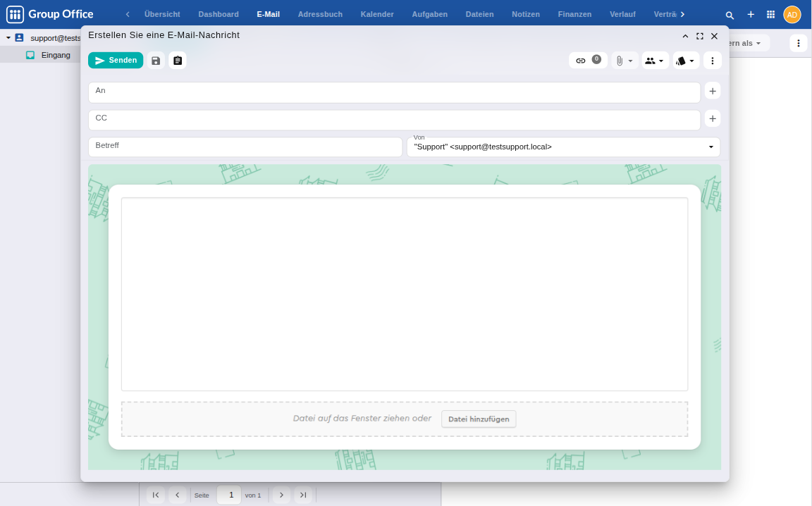The image size is (812, 506).
Task: Close the compose email dialog
Action: tap(714, 36)
